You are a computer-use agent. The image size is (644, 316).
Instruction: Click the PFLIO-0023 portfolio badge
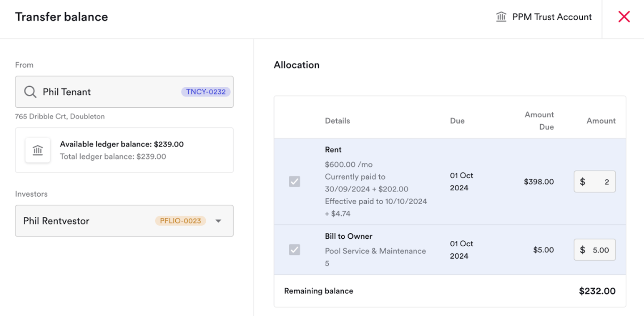point(180,221)
